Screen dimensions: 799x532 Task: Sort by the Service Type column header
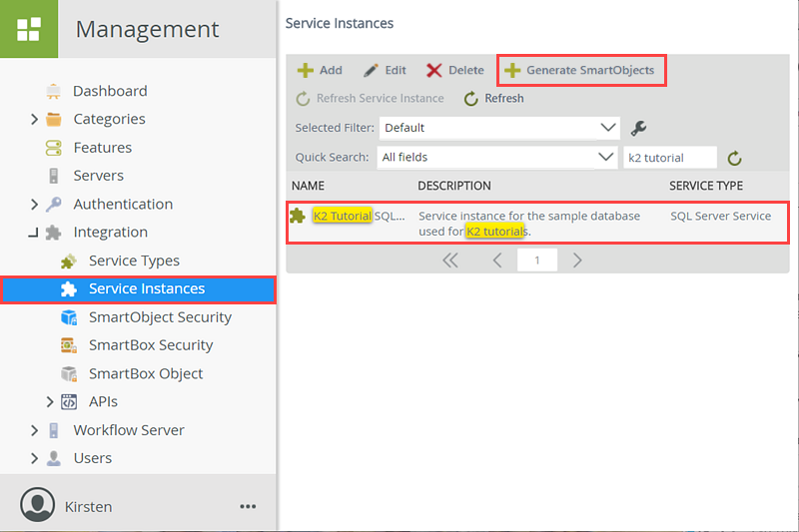(x=705, y=186)
